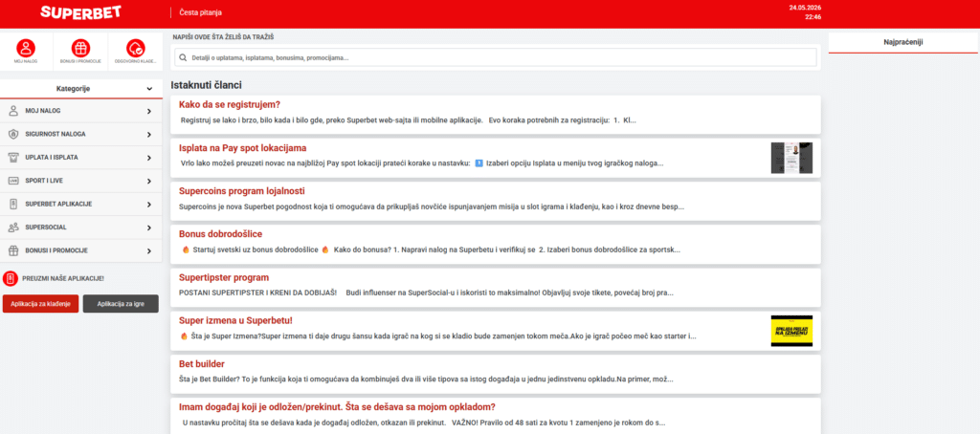This screenshot has height=434, width=980.
Task: Click the Pay spot article thumbnail image
Action: pos(791,158)
